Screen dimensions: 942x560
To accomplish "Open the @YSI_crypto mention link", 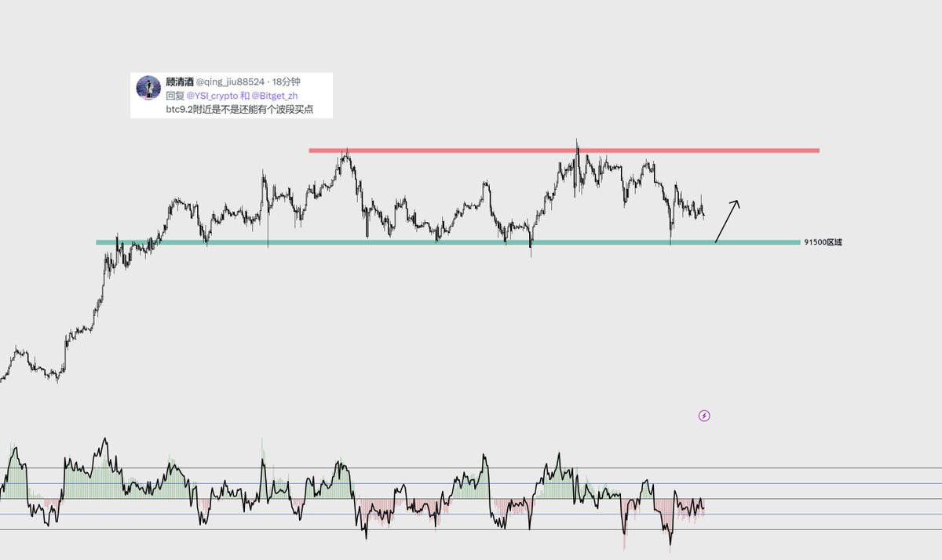I will pyautogui.click(x=212, y=96).
